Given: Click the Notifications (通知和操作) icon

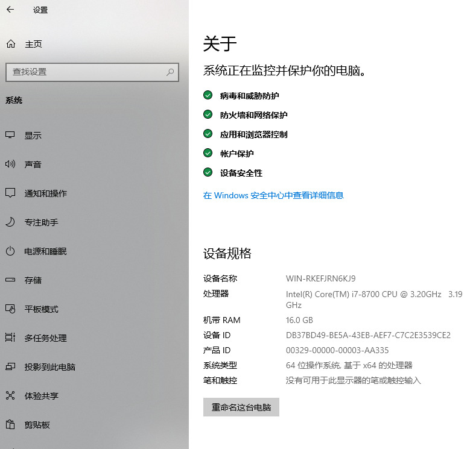Looking at the screenshot, I should 10,193.
